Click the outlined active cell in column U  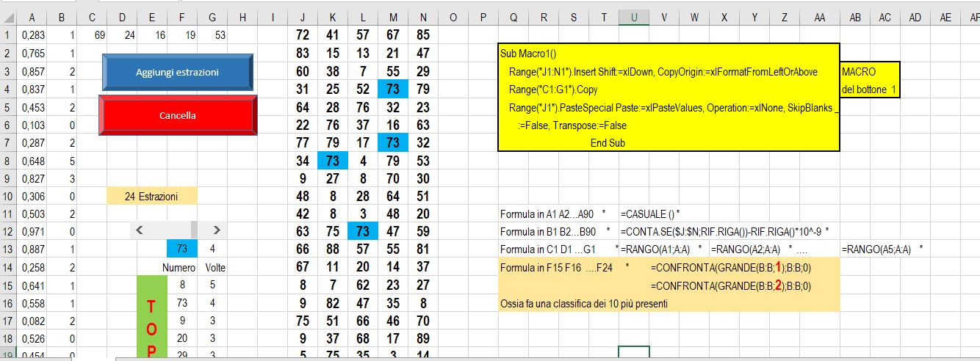point(633,353)
